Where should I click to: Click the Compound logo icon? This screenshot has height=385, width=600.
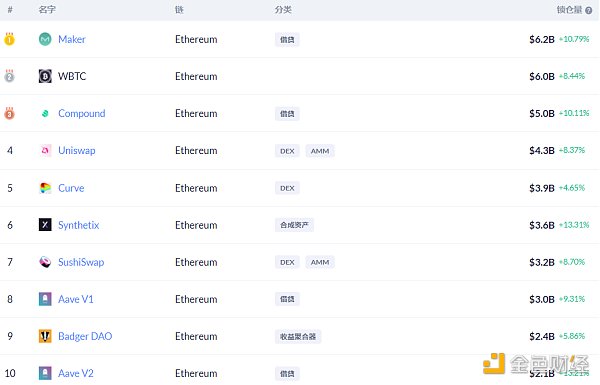45,113
